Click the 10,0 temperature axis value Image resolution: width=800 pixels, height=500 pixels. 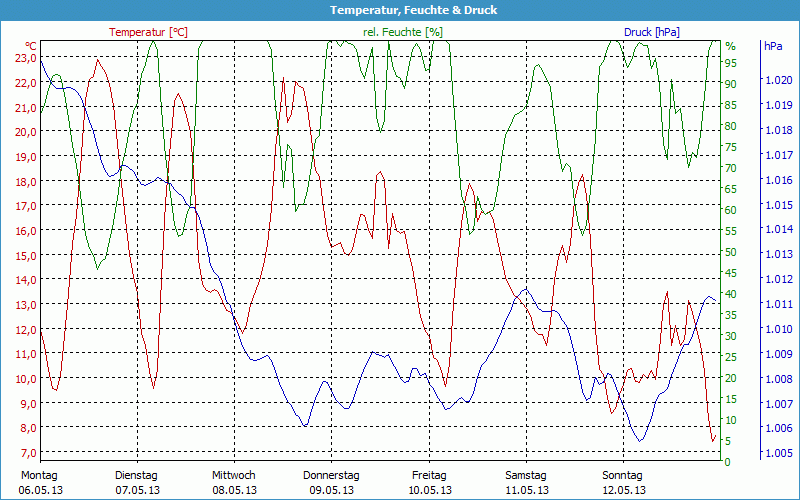(x=27, y=379)
